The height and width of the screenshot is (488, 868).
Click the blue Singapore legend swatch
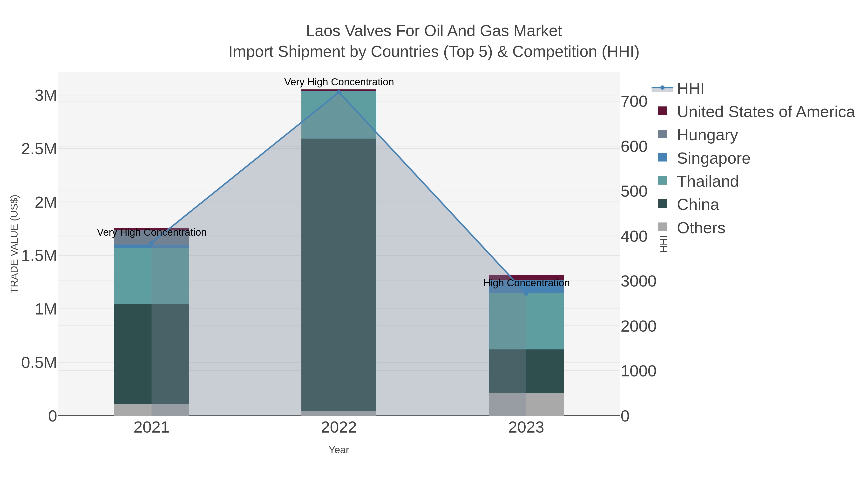click(663, 157)
